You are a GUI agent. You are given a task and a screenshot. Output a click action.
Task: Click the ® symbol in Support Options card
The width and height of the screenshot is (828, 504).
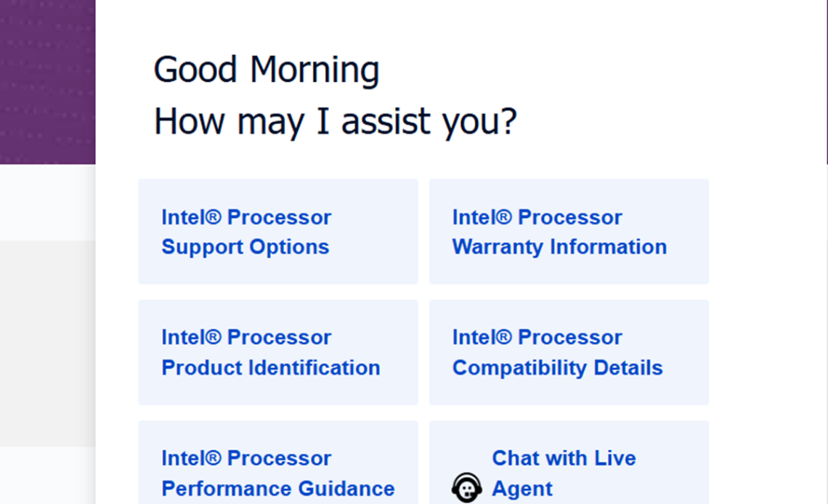(x=214, y=217)
